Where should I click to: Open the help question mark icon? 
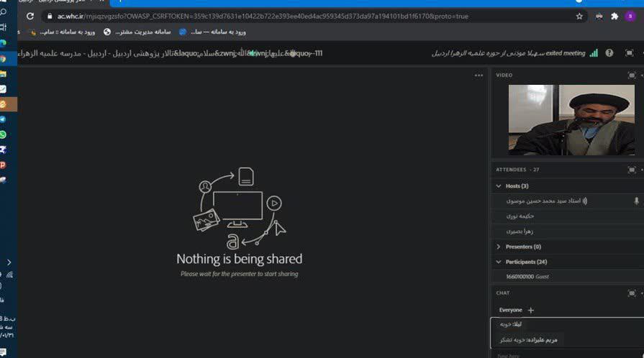(x=609, y=53)
